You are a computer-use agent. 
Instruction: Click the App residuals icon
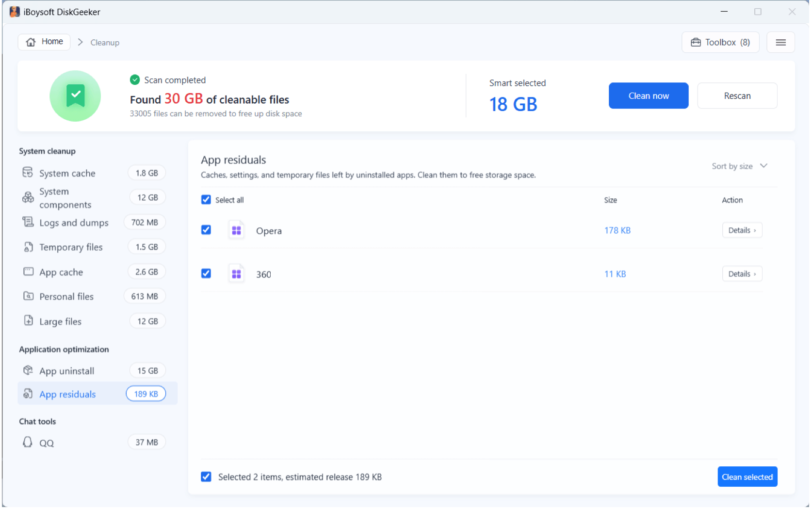tap(28, 394)
